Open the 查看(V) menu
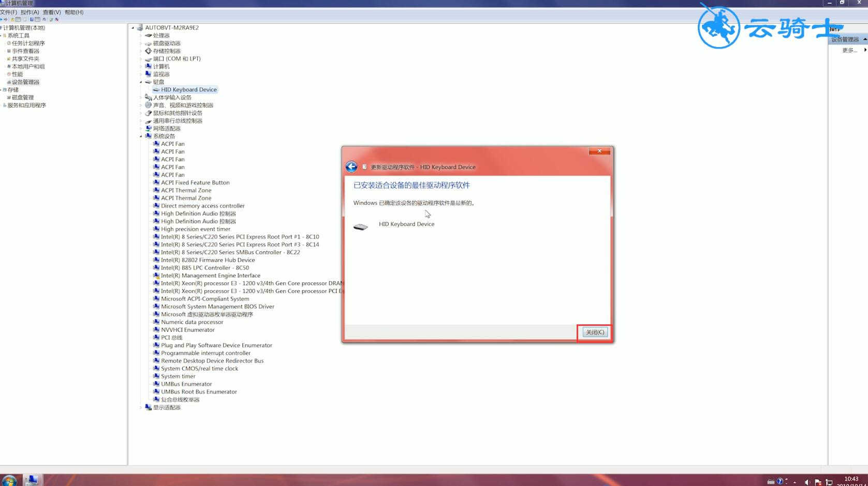 [x=52, y=12]
